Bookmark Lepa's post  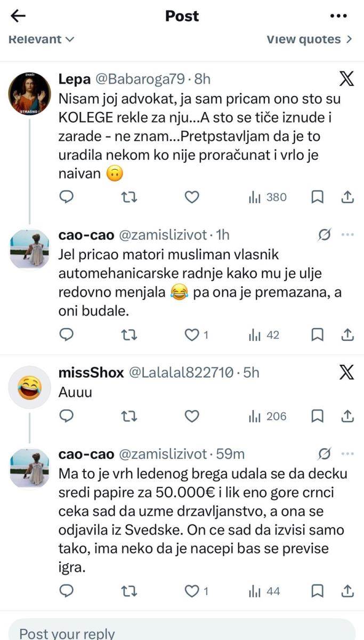(x=318, y=197)
